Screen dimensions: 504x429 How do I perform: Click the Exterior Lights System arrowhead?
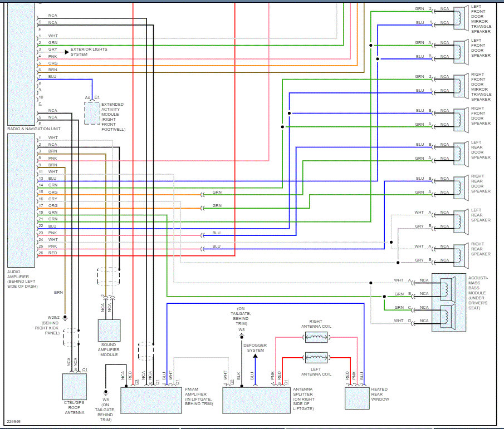tap(67, 52)
